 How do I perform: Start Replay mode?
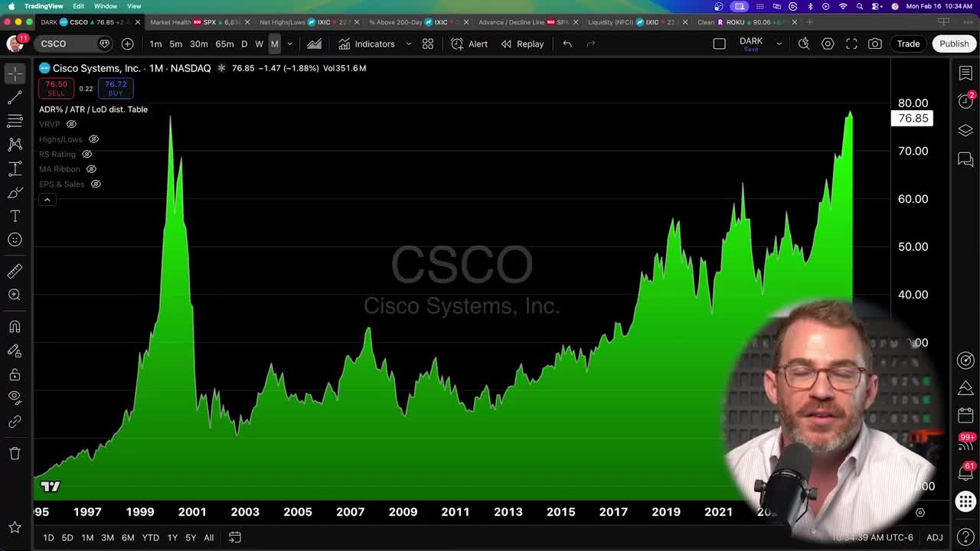(521, 44)
